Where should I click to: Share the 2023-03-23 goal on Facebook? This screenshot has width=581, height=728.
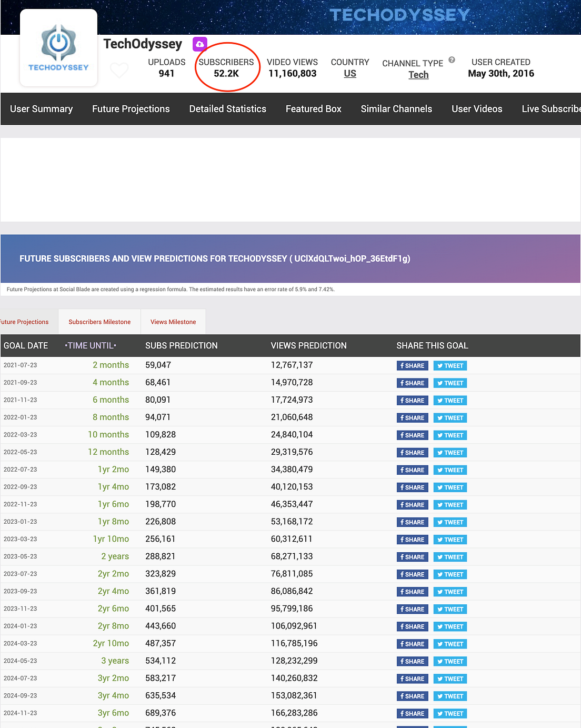413,540
